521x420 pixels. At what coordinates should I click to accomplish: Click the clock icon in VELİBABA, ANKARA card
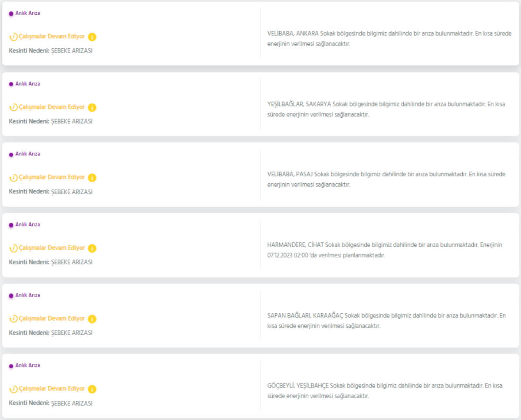(x=13, y=37)
